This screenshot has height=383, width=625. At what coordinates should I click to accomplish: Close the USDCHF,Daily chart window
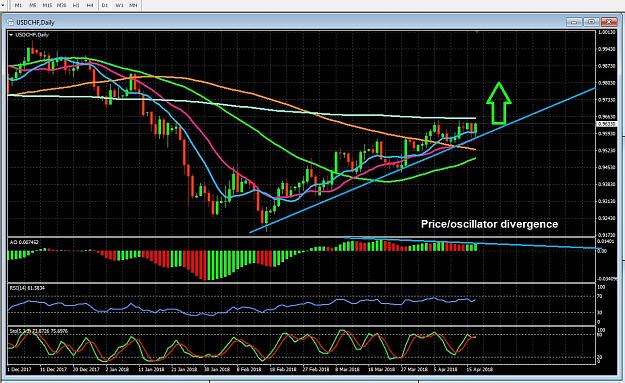(609, 22)
